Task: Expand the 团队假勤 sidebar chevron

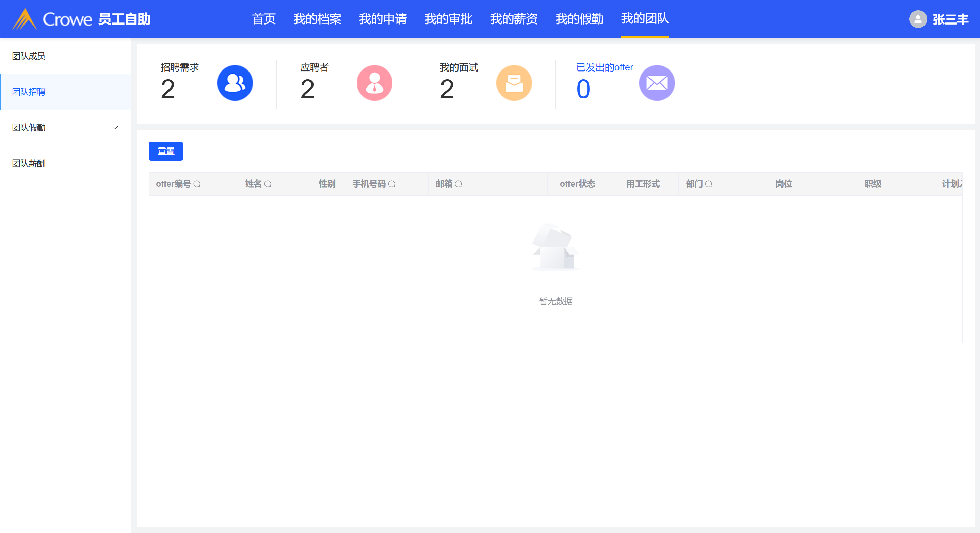Action: pyautogui.click(x=115, y=127)
